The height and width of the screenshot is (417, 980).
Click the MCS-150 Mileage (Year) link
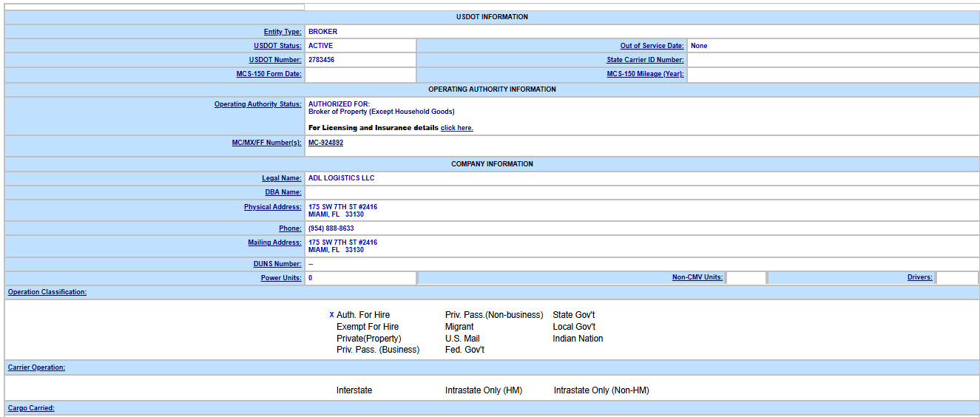coord(645,74)
